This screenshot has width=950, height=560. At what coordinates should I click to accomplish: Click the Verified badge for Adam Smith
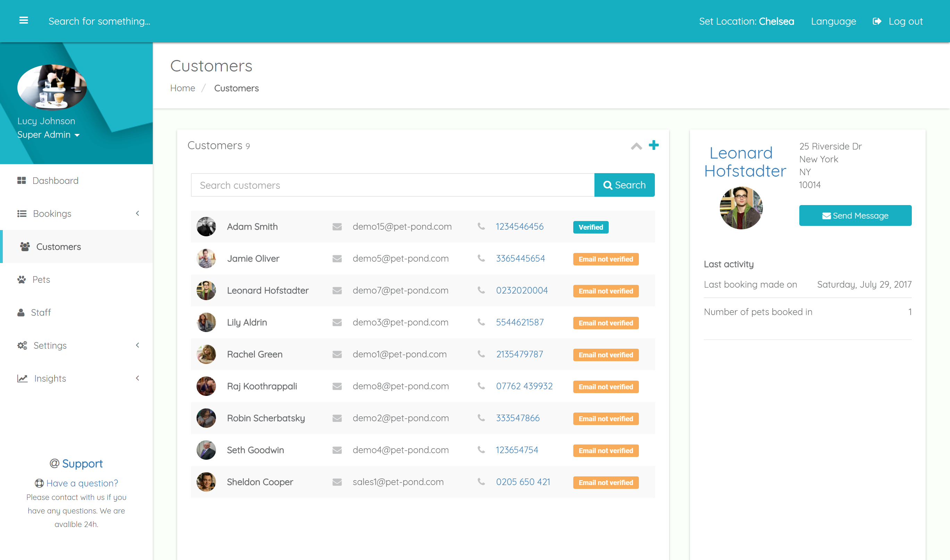[591, 227]
